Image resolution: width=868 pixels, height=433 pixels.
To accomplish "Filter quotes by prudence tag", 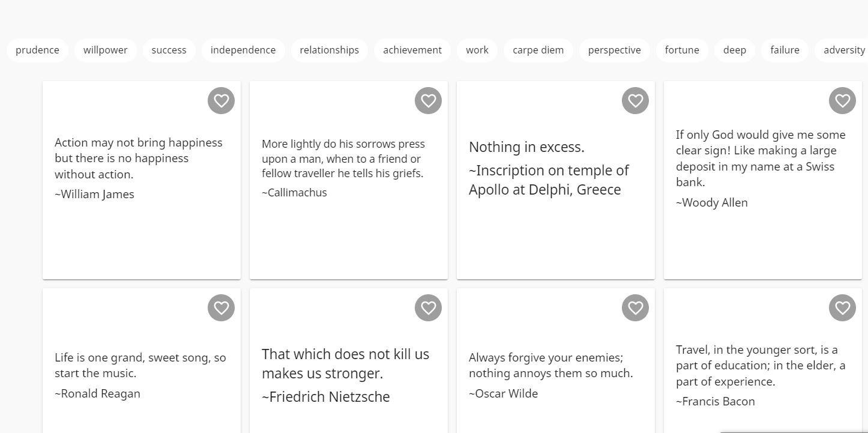I will [37, 50].
